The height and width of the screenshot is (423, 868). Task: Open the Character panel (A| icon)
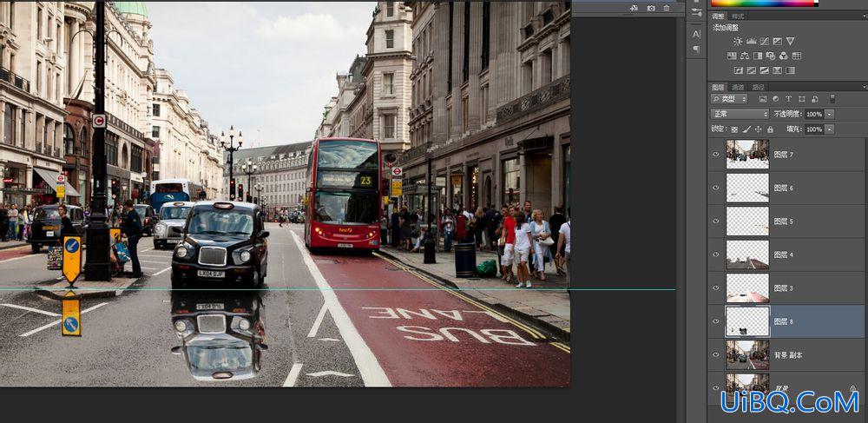pos(696,34)
